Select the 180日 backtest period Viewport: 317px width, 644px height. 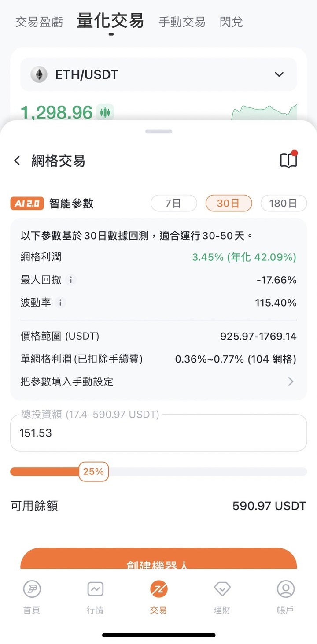coord(283,203)
